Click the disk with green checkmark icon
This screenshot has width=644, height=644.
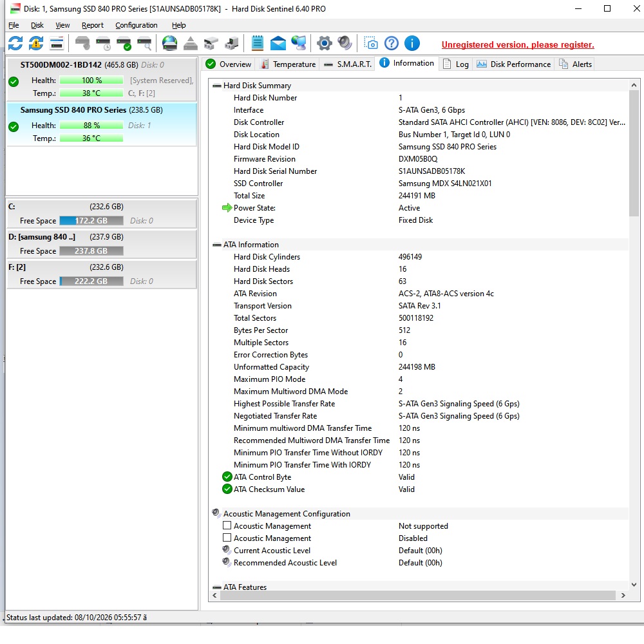(x=124, y=43)
